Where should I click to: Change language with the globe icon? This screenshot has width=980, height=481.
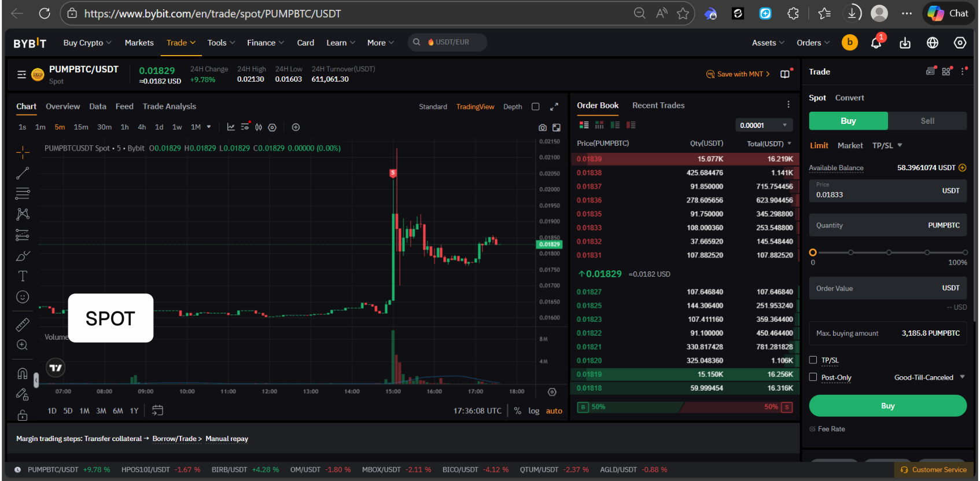tap(933, 43)
